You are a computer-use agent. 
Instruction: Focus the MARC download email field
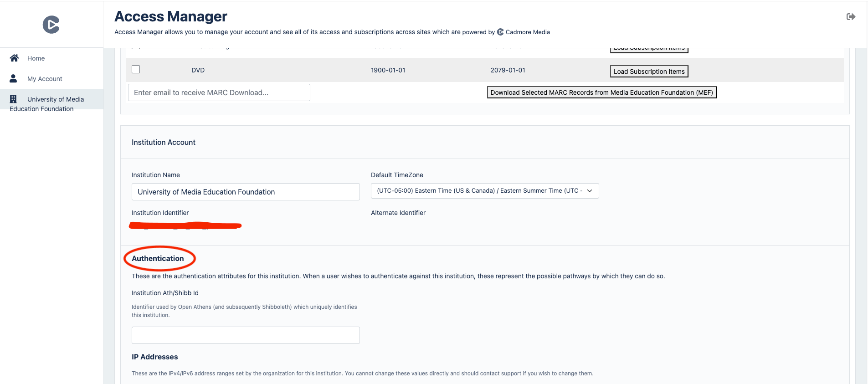219,92
